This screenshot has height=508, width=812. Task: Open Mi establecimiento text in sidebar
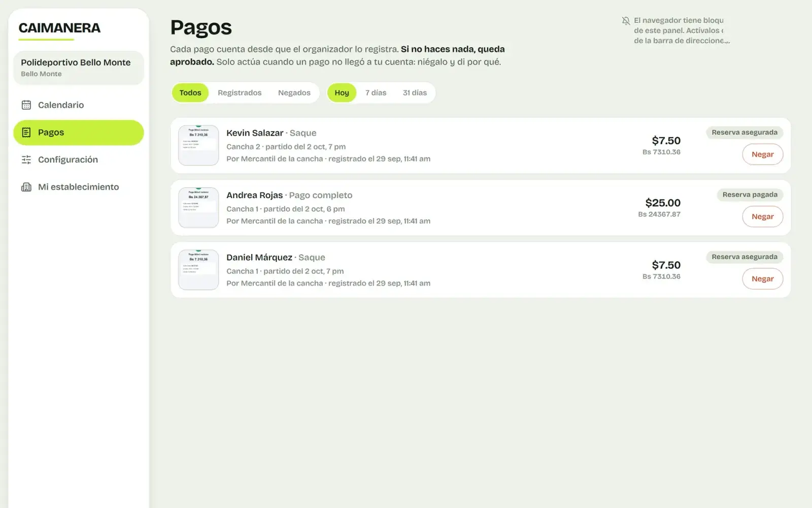point(79,187)
